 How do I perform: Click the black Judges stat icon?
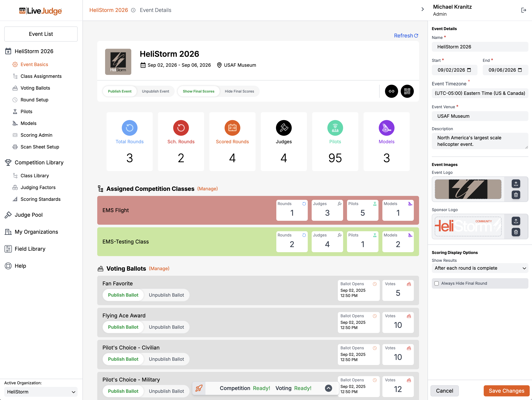pos(284,128)
